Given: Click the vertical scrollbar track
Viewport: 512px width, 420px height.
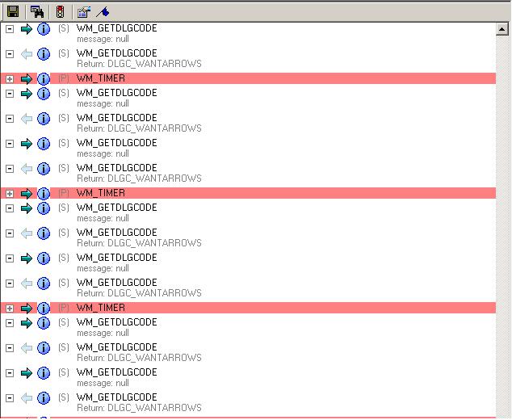Looking at the screenshot, I should tap(502, 227).
